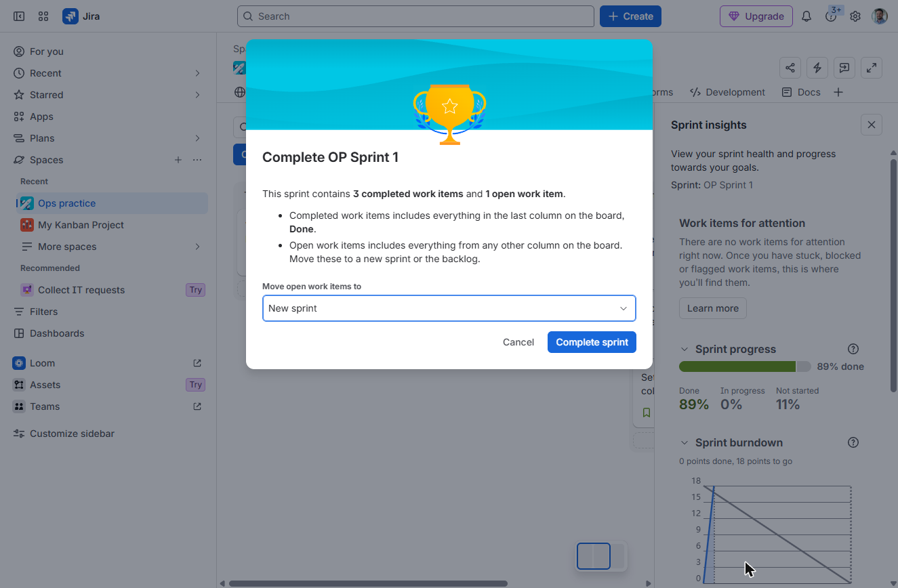Open the Docs tab
This screenshot has height=588, width=898.
[x=801, y=92]
